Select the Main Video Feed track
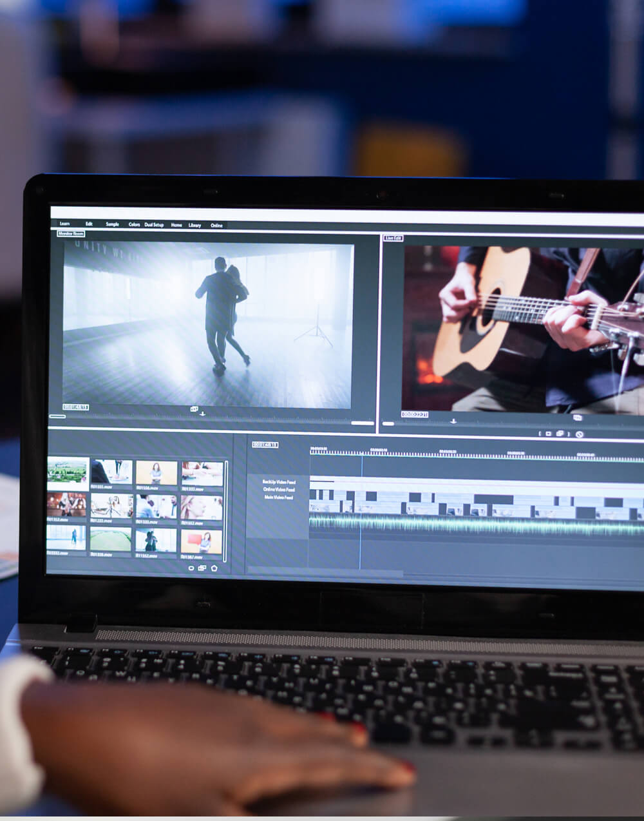This screenshot has width=644, height=821. pos(278,497)
